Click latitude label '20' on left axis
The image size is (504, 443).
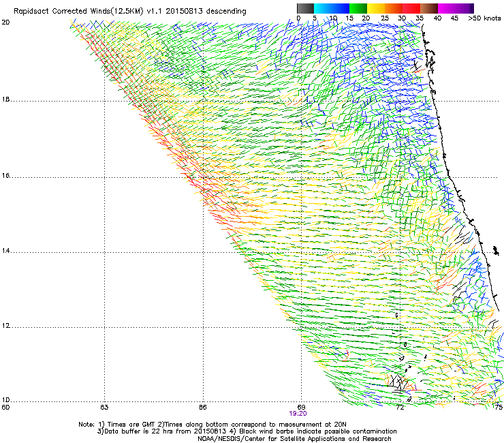point(5,22)
